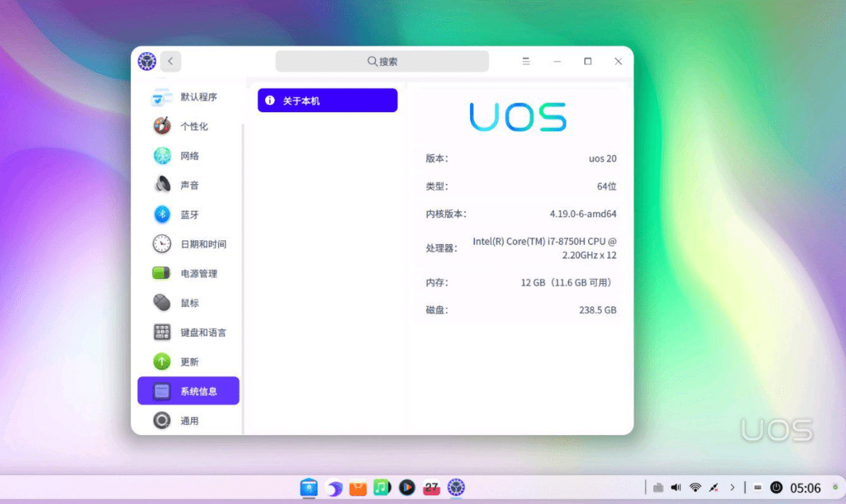Open the Music app from the dock

[x=382, y=488]
